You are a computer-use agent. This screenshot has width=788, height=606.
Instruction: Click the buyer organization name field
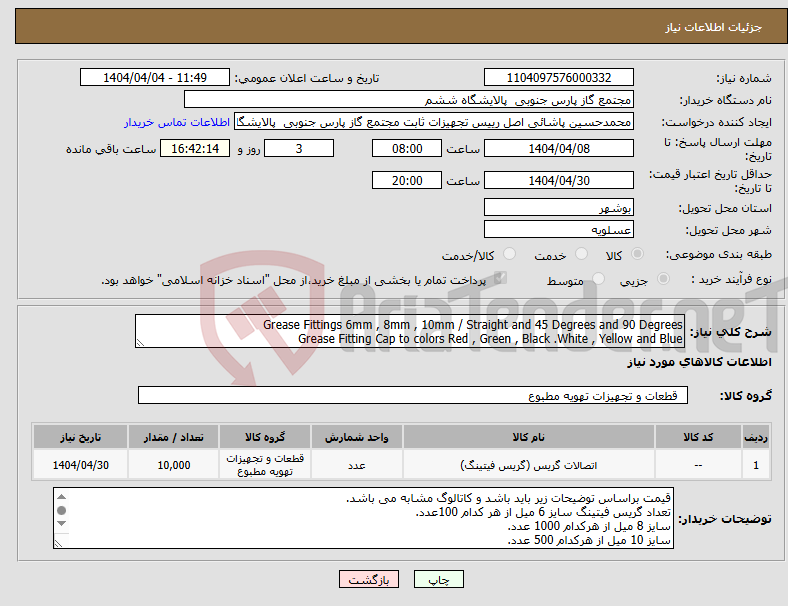tap(409, 99)
